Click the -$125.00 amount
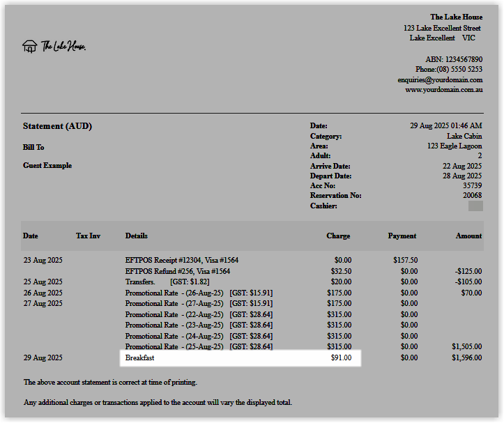The width and height of the screenshot is (504, 423). [x=468, y=271]
